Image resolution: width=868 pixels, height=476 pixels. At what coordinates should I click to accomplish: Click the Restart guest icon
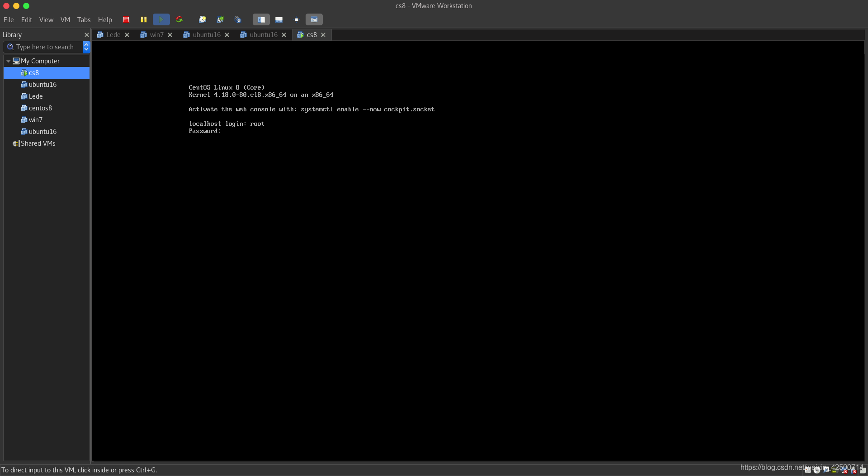(179, 19)
